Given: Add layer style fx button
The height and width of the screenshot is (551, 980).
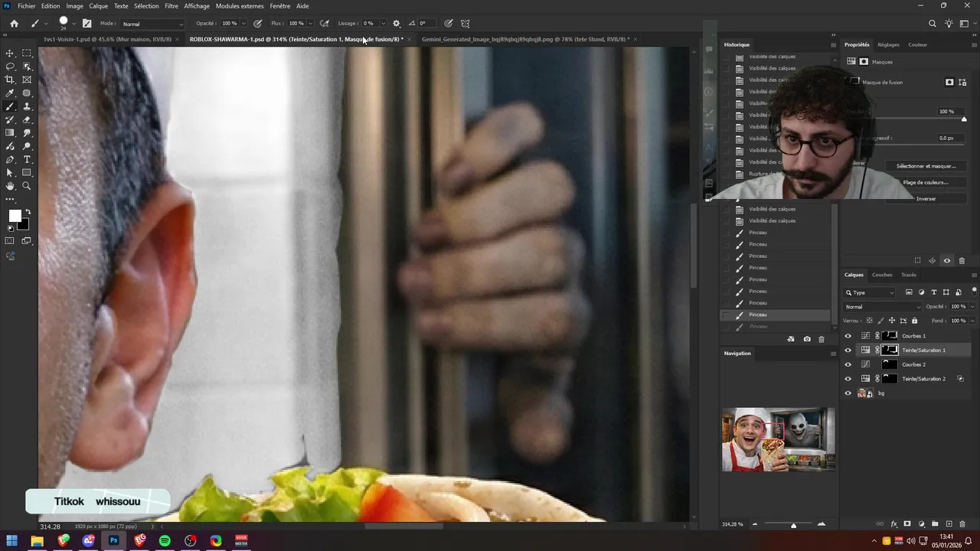Looking at the screenshot, I should pyautogui.click(x=893, y=524).
